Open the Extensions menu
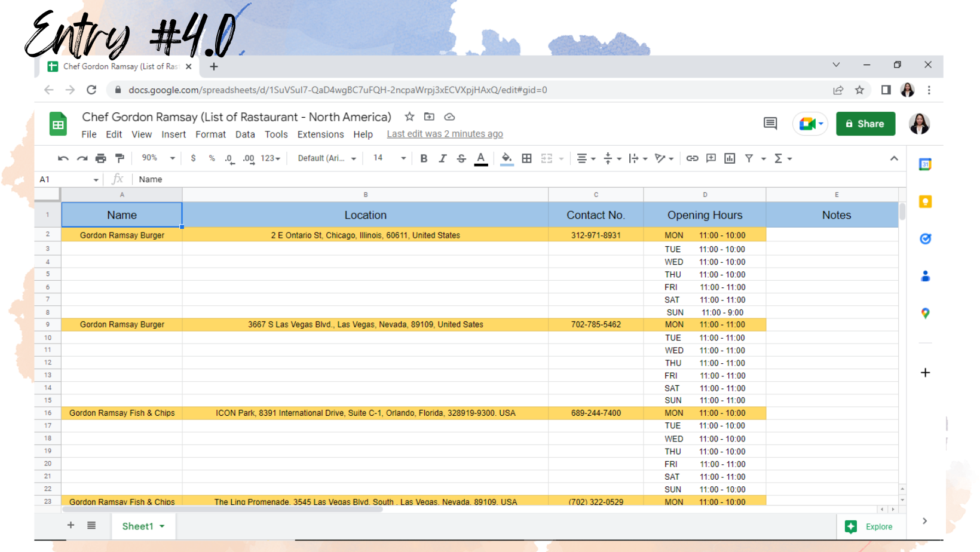This screenshot has width=980, height=552. click(320, 134)
